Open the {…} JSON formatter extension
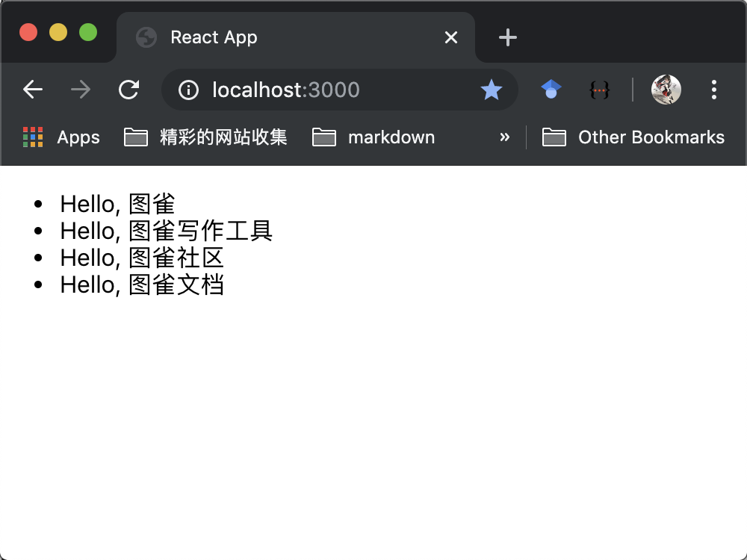The width and height of the screenshot is (747, 560). [599, 90]
